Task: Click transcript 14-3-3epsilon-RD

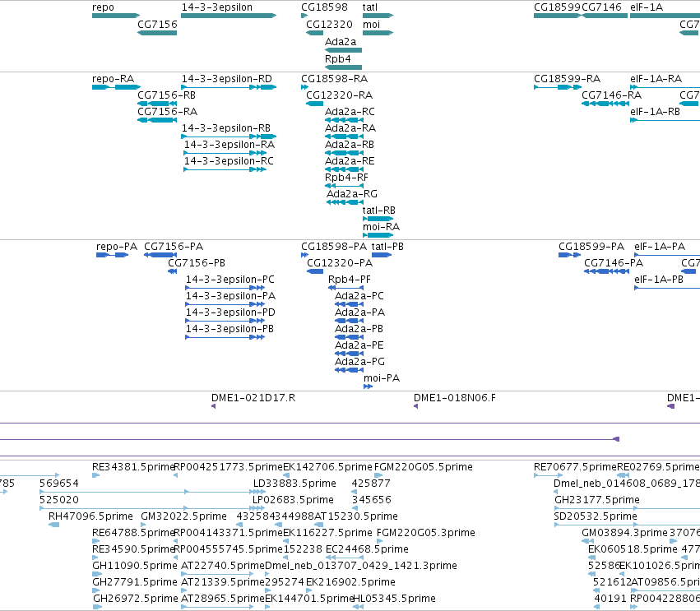Action: (x=227, y=79)
